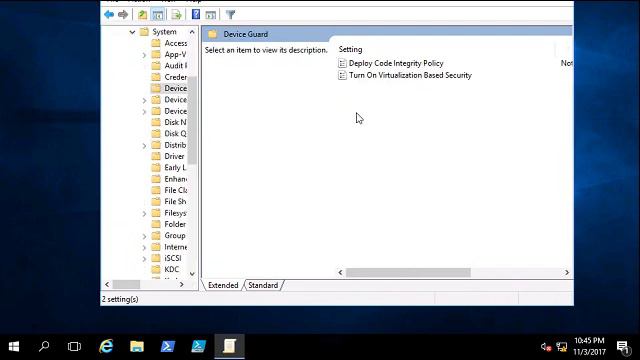The height and width of the screenshot is (360, 640).
Task: Select the Deploy Code Integrity Policy setting
Action: coord(396,63)
